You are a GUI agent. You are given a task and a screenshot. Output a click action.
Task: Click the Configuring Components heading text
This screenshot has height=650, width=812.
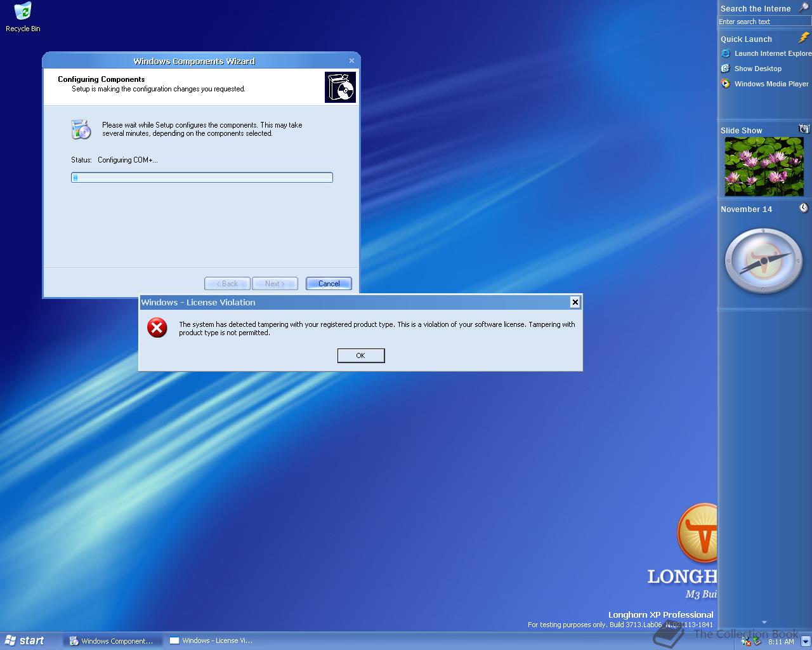[x=101, y=79]
